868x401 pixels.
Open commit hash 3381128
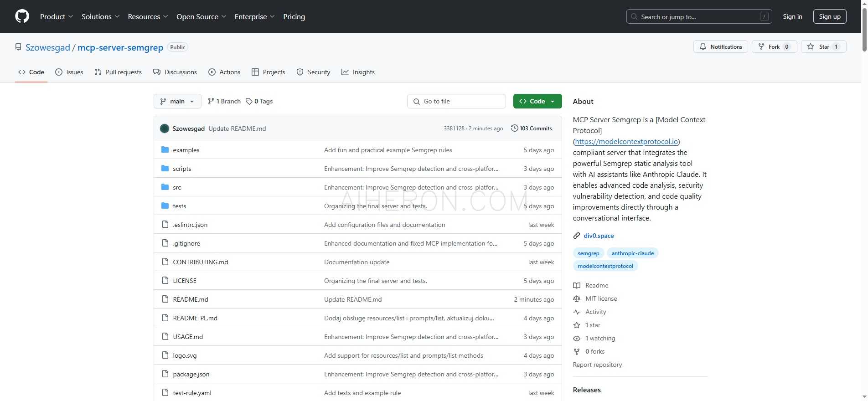tap(454, 129)
